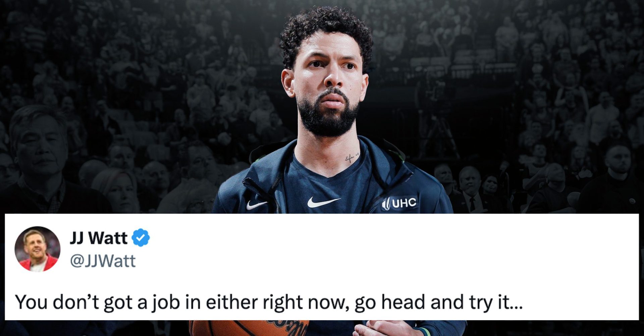The height and width of the screenshot is (336, 644).
Task: Click the Nike swoosh on the jacket sleeve side
Action: point(256,205)
